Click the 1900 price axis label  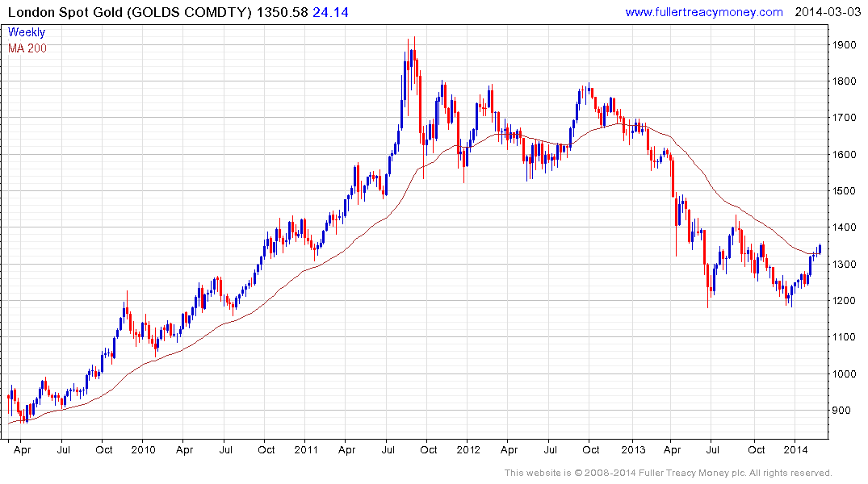[x=845, y=45]
